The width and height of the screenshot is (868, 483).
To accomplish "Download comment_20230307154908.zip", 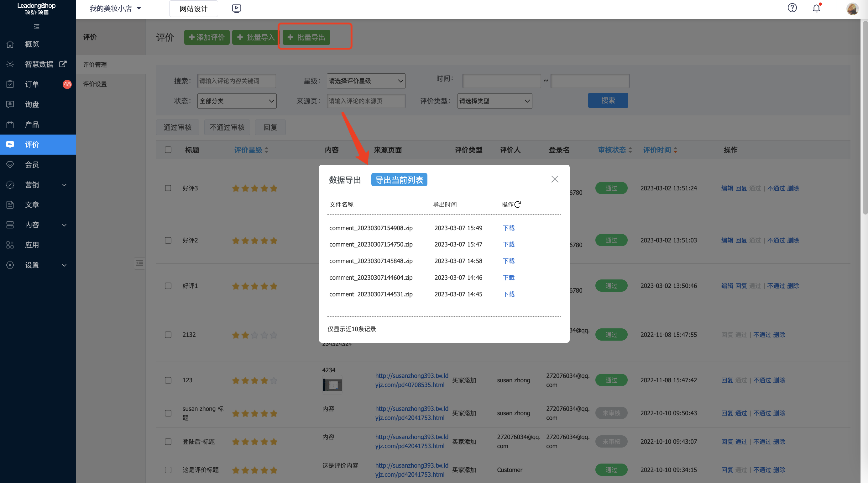I will click(508, 228).
